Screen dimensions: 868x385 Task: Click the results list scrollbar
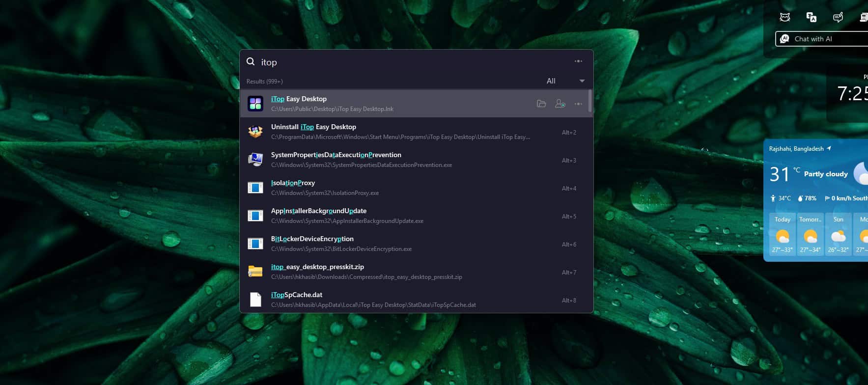pos(589,101)
